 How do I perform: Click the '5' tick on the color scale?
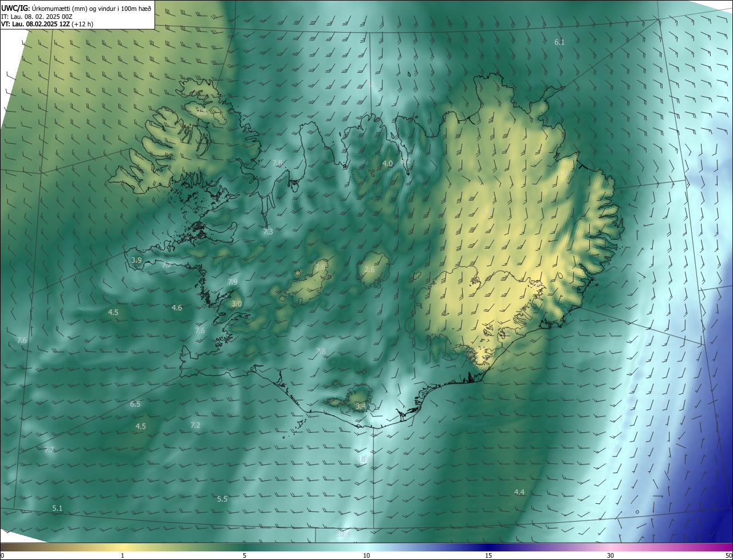pyautogui.click(x=245, y=555)
